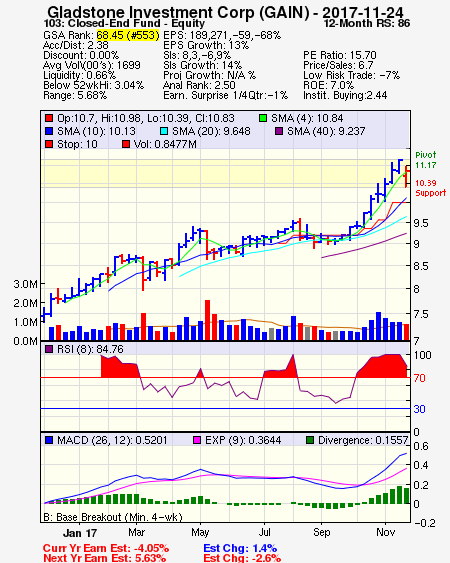Click the 'PE Ratio: 15.70' text
This screenshot has width=450, height=563.
(340, 55)
